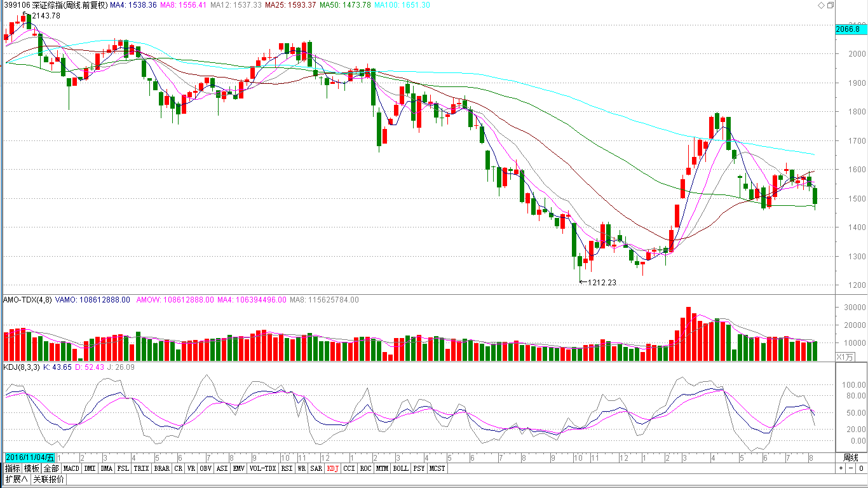Screen dimensions: 868x488
Task: Click the MA50: 1473.78 legend value
Action: [345, 5]
